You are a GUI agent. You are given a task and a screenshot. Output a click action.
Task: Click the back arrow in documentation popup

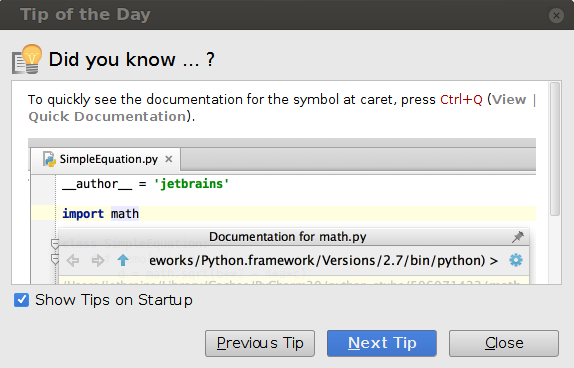pos(72,261)
